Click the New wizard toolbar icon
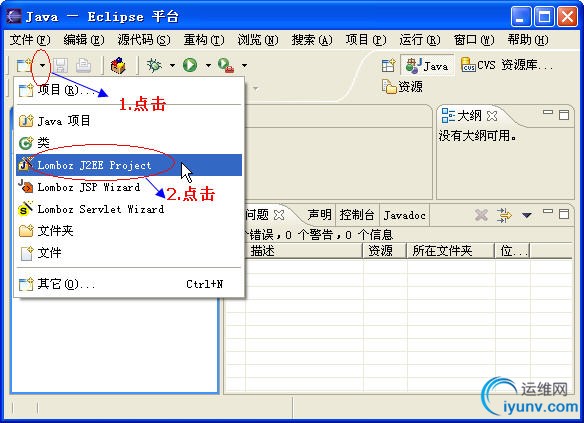The width and height of the screenshot is (584, 423). 24,66
